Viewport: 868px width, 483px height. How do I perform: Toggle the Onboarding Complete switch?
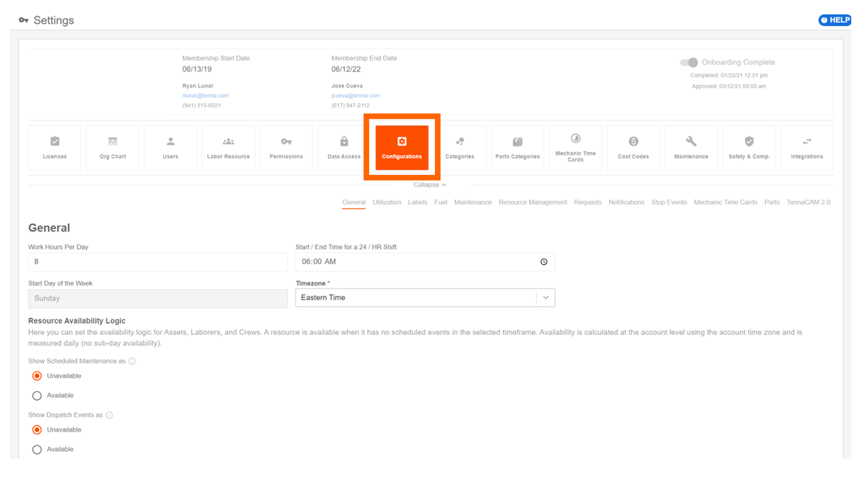tap(689, 62)
